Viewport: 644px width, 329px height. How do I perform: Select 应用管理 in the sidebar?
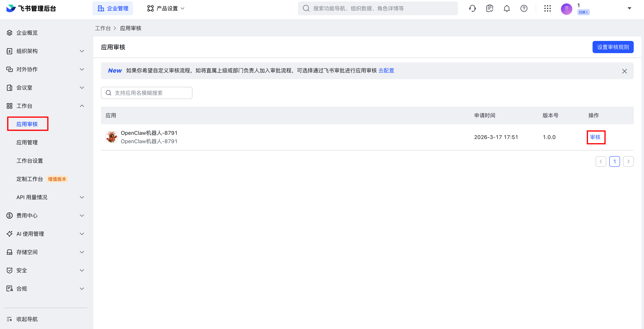tap(27, 142)
